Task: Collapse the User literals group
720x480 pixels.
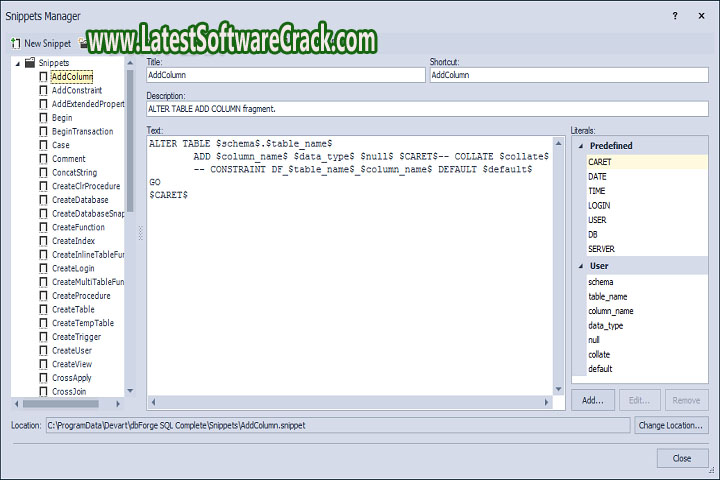Action: click(x=580, y=266)
